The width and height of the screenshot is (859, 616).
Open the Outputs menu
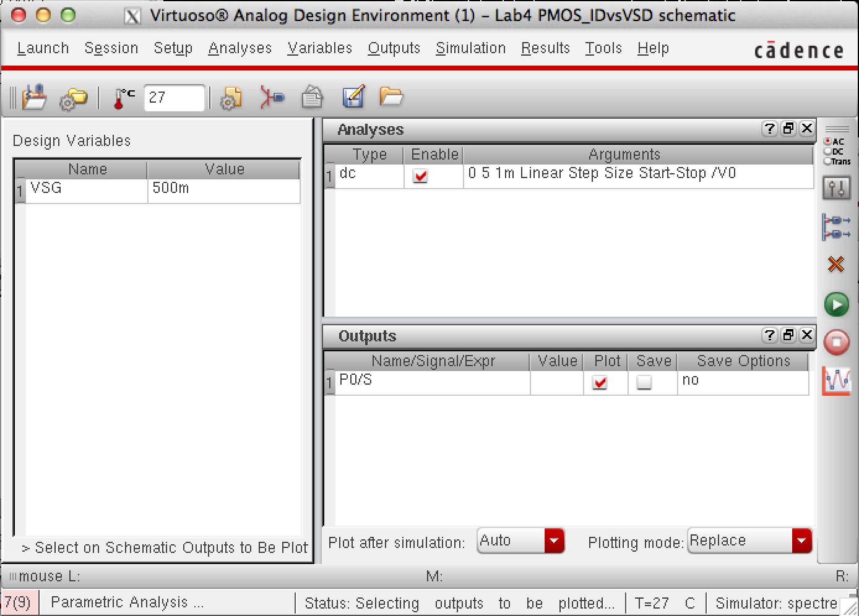[x=394, y=48]
